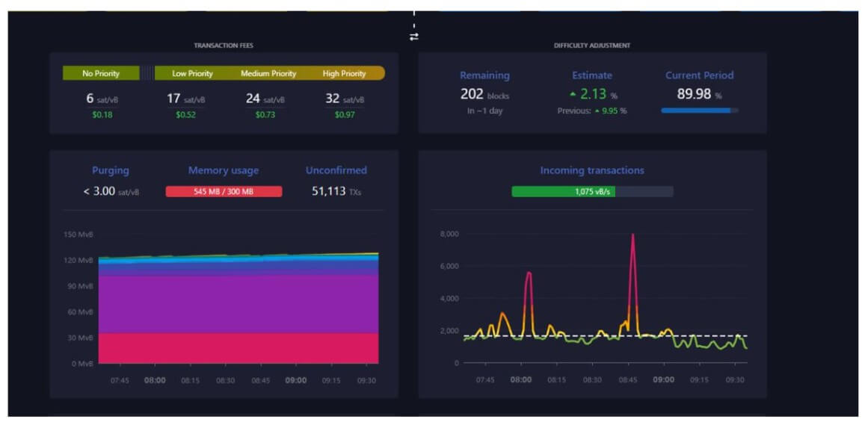Click the purple band in the mempool graph
The width and height of the screenshot is (868, 422).
pyautogui.click(x=238, y=302)
